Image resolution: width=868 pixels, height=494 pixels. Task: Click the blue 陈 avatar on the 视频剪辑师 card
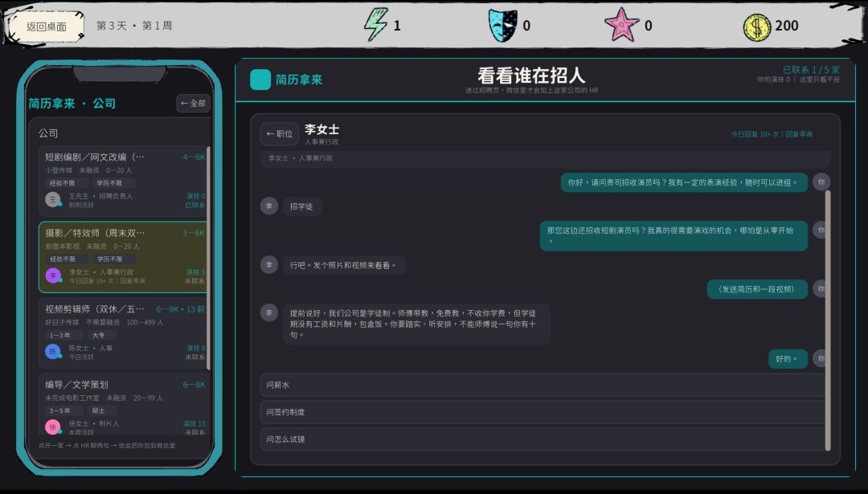point(53,352)
